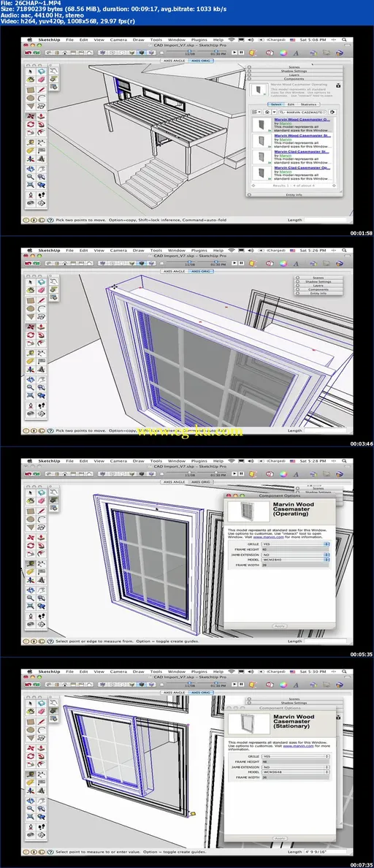
Task: Select the Pan hand tool in 00:05:35 frame
Action: (x=42, y=590)
